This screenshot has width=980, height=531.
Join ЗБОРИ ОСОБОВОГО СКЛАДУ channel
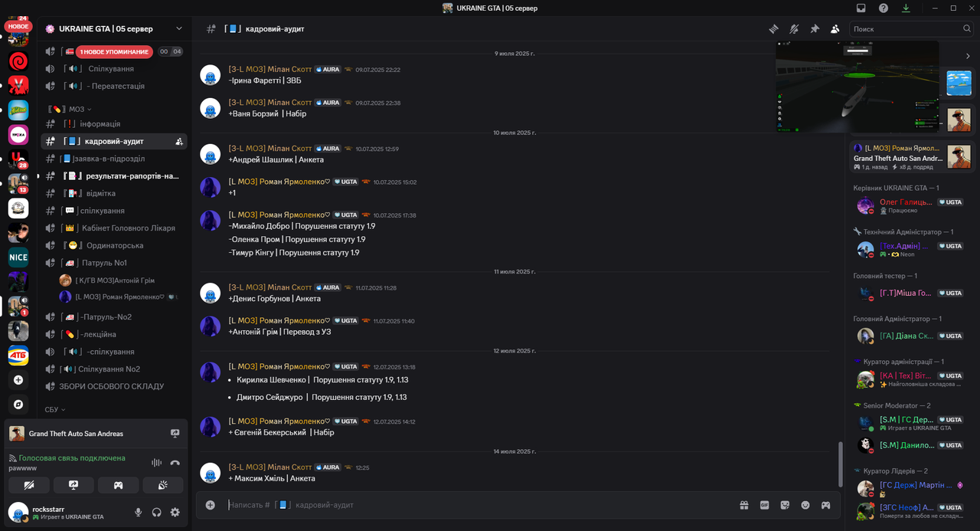(115, 386)
